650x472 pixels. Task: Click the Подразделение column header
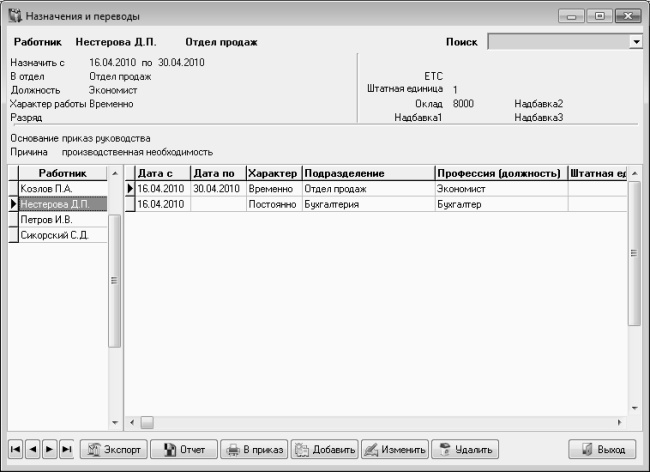(367, 173)
